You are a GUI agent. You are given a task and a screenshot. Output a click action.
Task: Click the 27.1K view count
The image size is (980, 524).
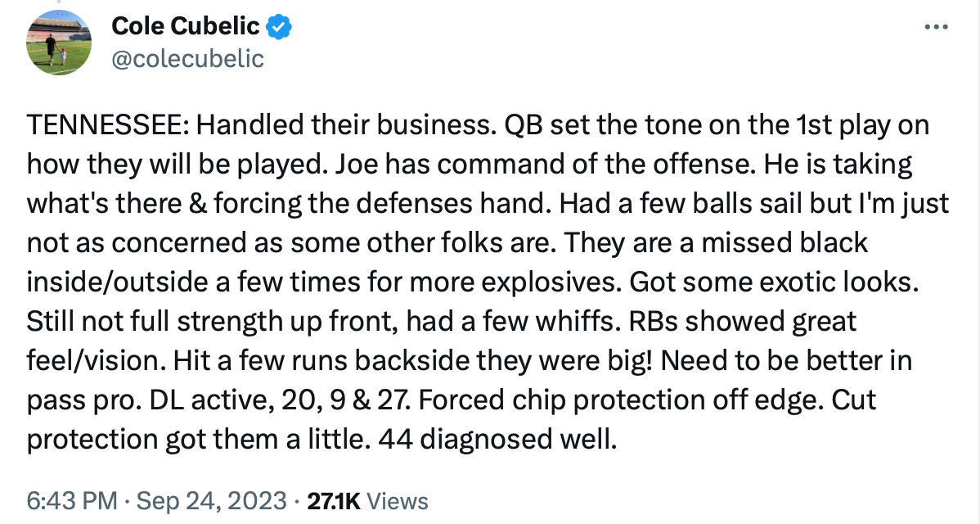(333, 500)
